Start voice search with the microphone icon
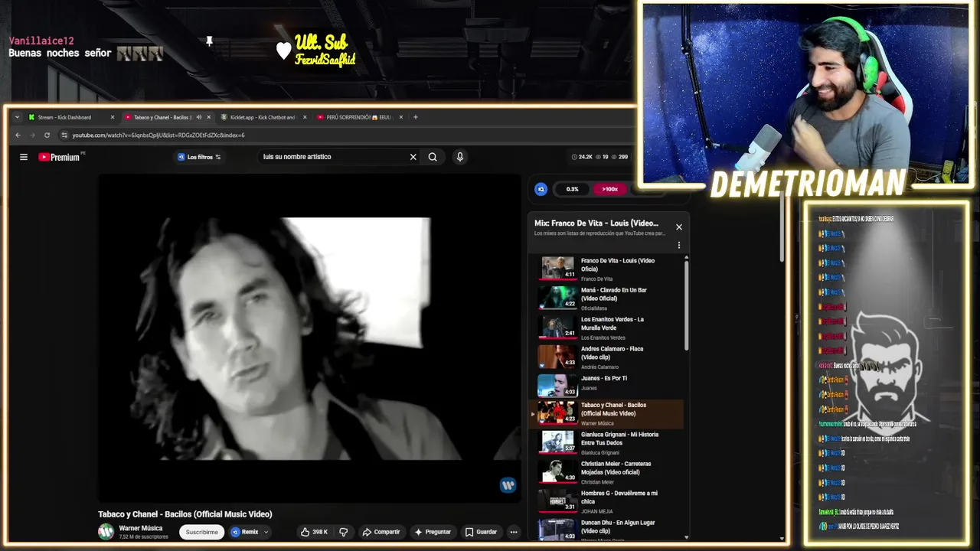The image size is (980, 551). [459, 157]
